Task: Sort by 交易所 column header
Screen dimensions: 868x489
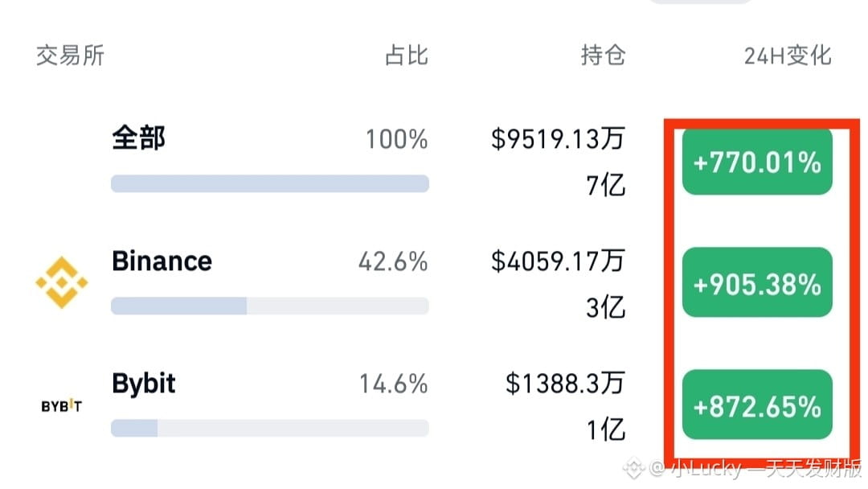Action: click(70, 55)
